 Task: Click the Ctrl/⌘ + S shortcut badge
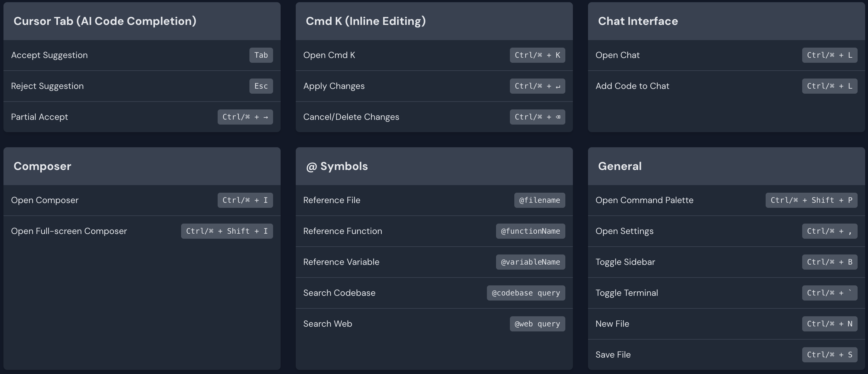pyautogui.click(x=830, y=355)
